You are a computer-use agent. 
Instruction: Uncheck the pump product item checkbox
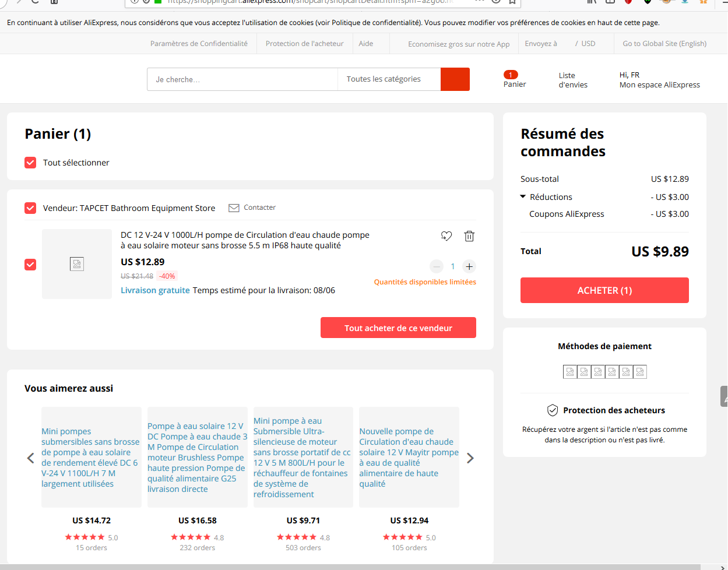coord(30,265)
